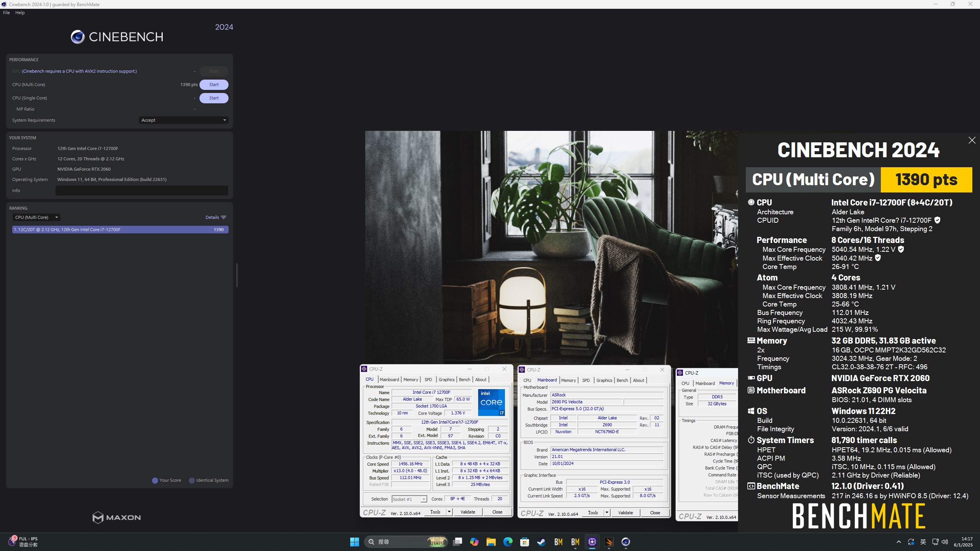Open the FUL - IPS widget on taskbar
980x551 pixels.
coord(23,542)
